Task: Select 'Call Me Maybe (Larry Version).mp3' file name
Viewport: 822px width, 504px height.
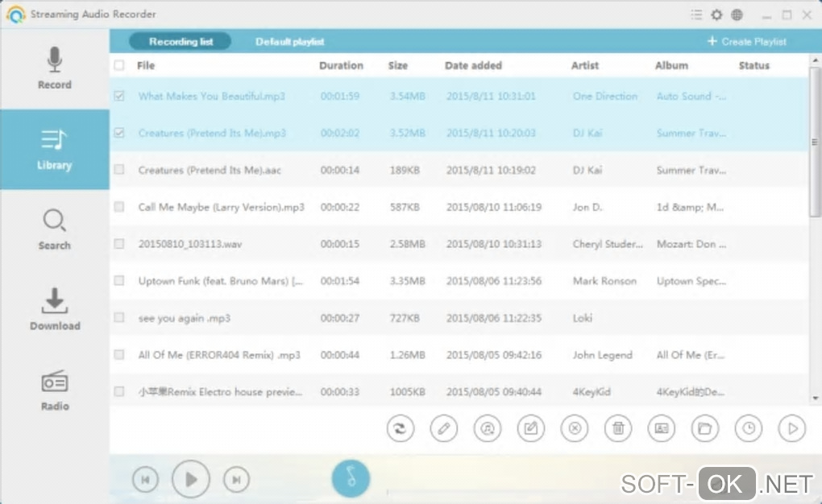Action: pyautogui.click(x=221, y=207)
